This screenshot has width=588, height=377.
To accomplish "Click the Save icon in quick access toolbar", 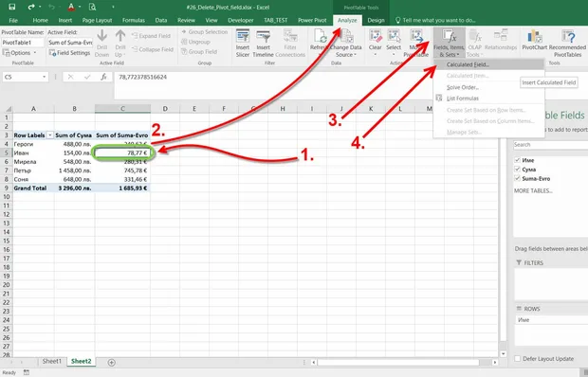I will click(12, 7).
